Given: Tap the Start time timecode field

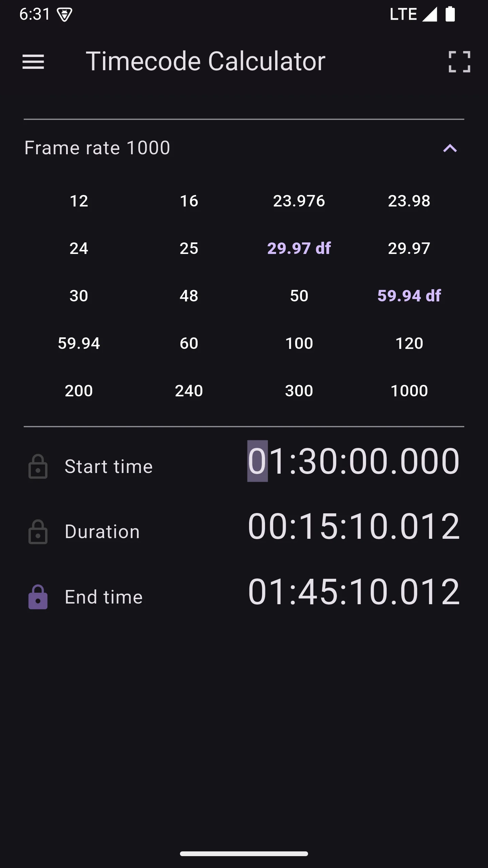Looking at the screenshot, I should 353,461.
